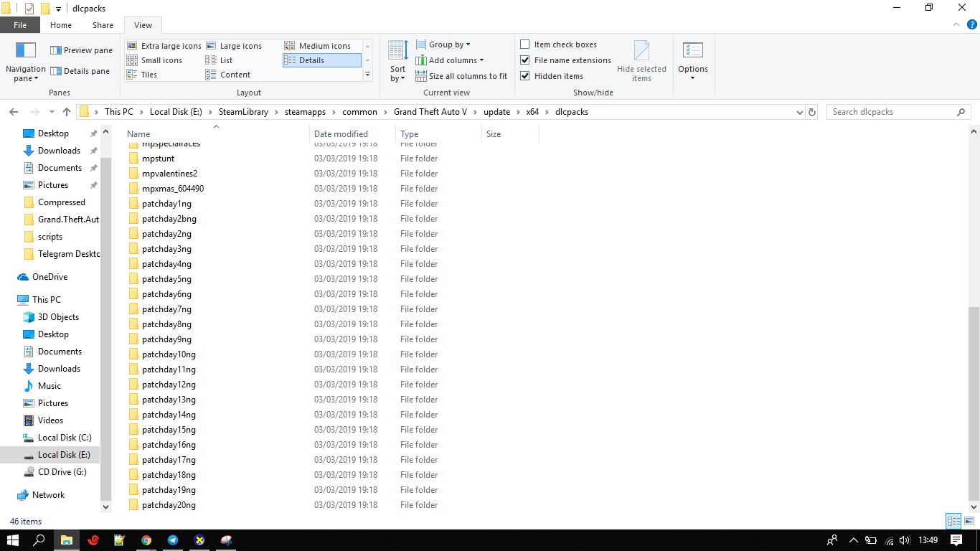Viewport: 980px width, 551px height.
Task: Open the Options dropdown arrow
Action: pos(693,78)
